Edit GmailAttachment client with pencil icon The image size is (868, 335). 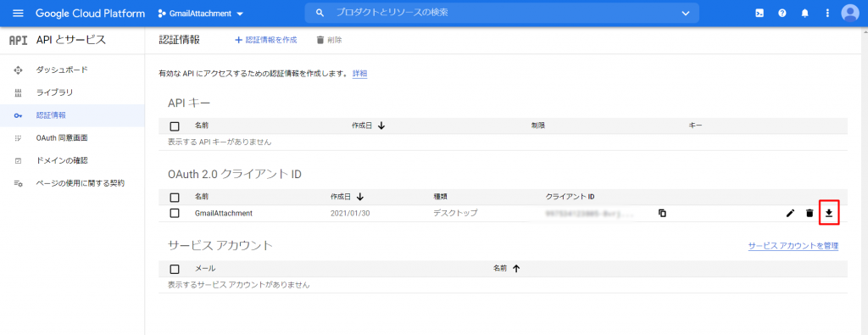[x=790, y=213]
